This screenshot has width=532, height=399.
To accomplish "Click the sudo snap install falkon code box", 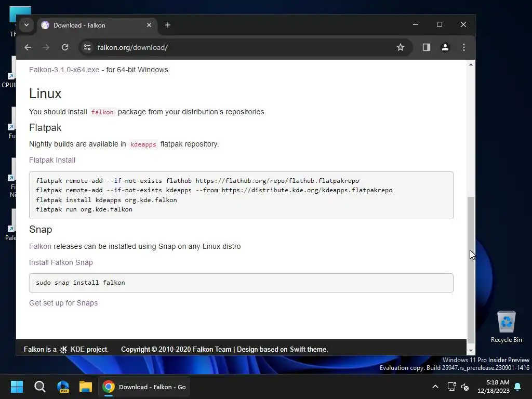I will tap(241, 283).
